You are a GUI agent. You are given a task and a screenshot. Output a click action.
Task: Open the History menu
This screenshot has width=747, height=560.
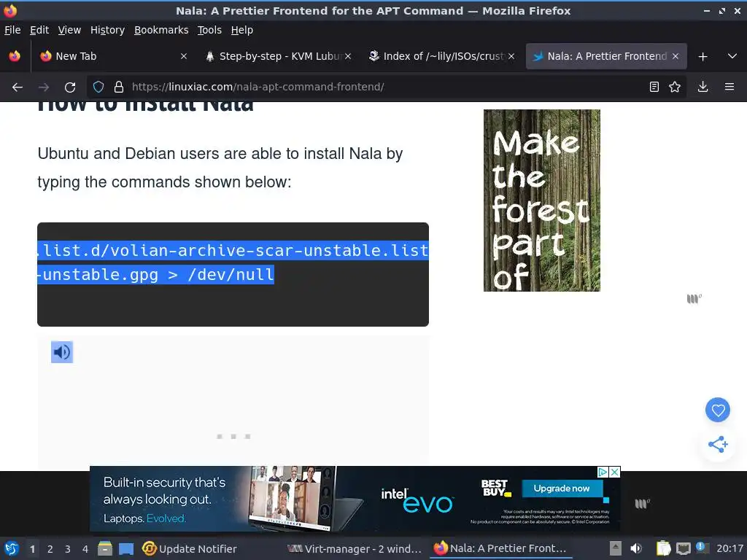click(x=107, y=30)
